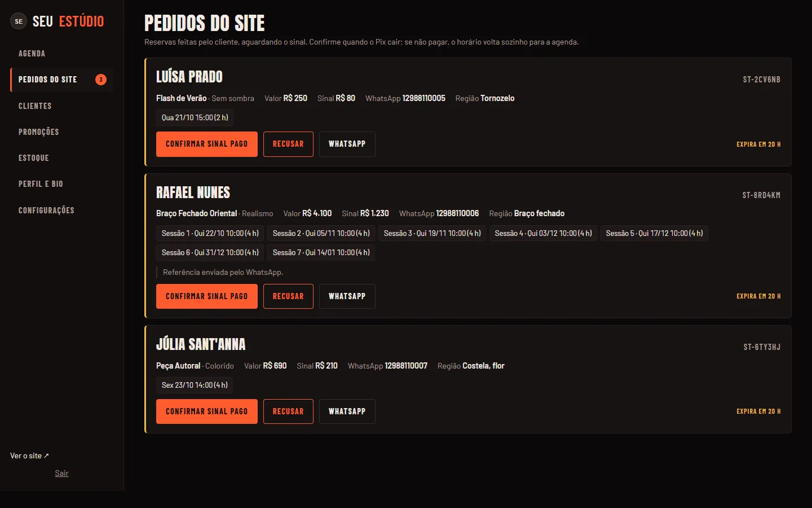
Task: Refuse Júlia Sant'Anna's order
Action: [288, 411]
